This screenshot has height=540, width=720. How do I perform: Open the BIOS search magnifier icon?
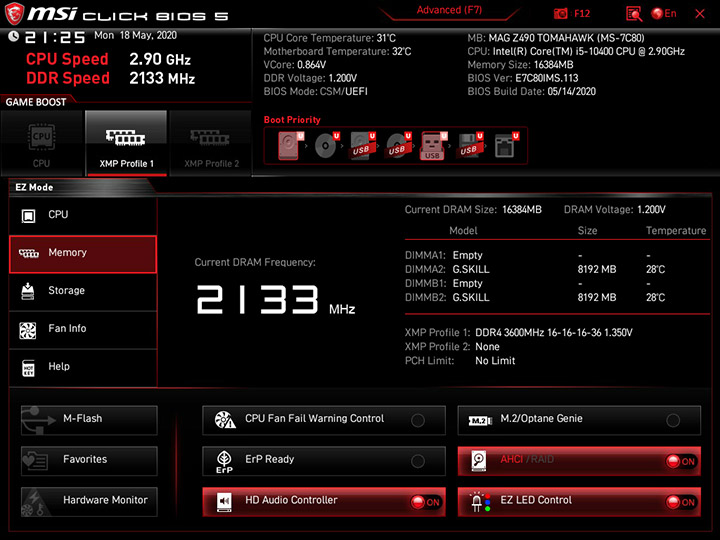click(634, 14)
